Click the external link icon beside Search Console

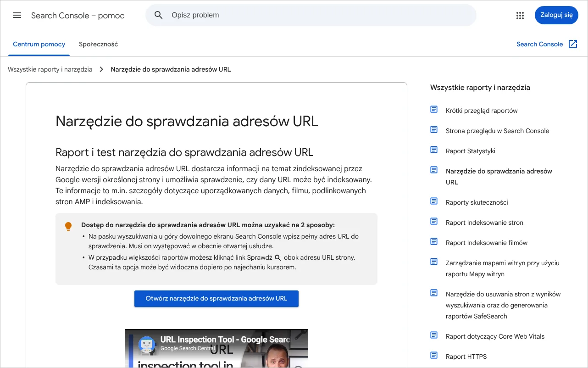(573, 44)
